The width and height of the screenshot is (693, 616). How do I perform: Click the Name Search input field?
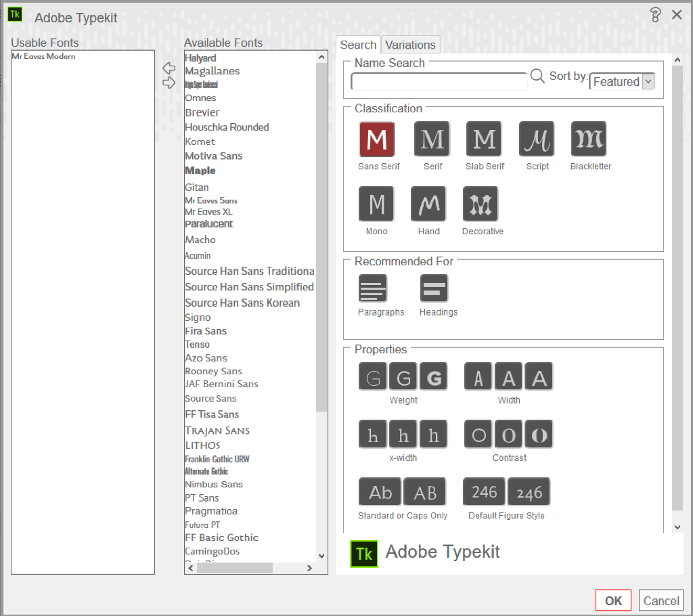[439, 81]
